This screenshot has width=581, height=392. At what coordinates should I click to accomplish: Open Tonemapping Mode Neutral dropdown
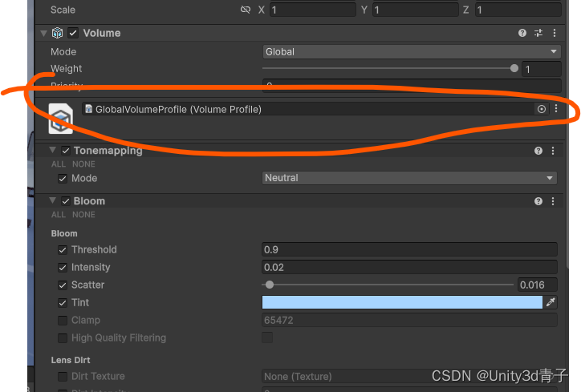click(409, 178)
